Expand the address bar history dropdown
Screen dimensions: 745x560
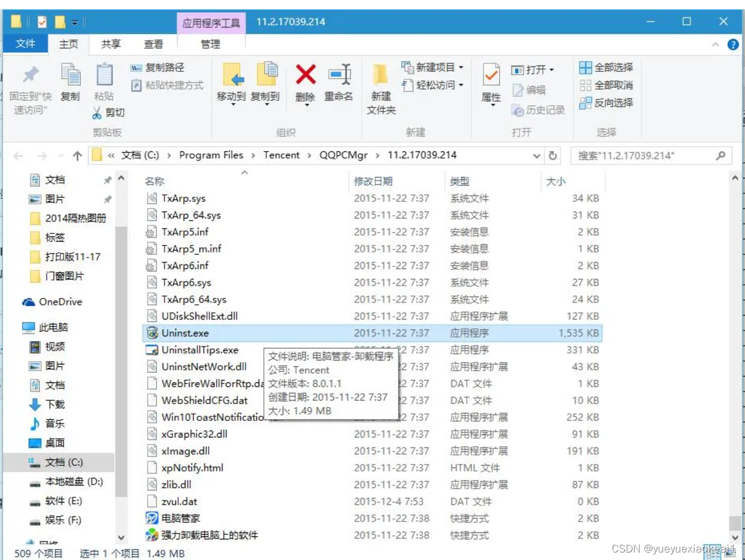(x=536, y=156)
